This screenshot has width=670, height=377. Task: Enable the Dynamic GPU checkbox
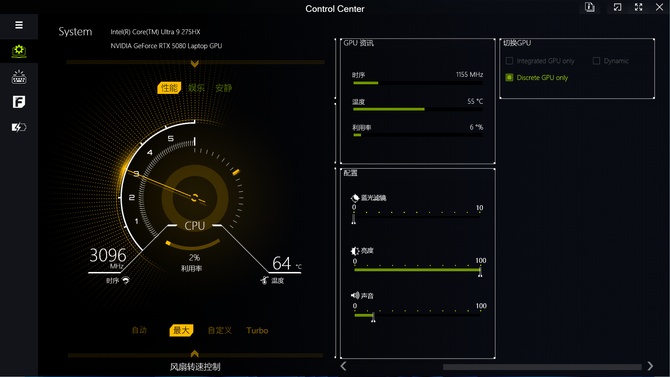point(597,61)
